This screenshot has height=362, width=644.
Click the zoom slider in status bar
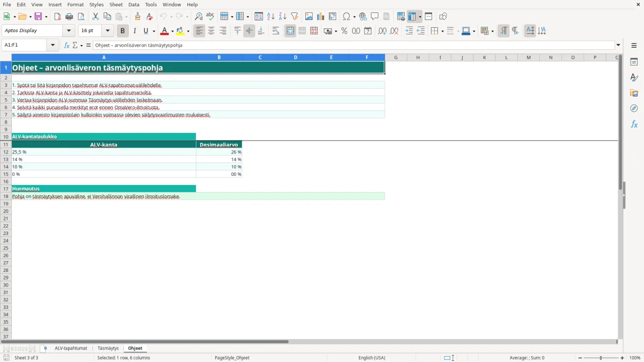pos(601,358)
